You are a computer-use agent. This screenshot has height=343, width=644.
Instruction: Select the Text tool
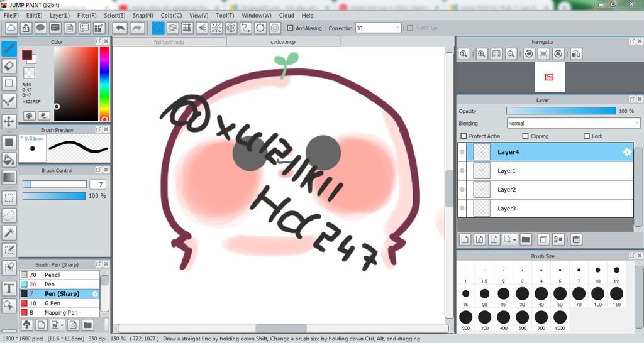pyautogui.click(x=9, y=288)
